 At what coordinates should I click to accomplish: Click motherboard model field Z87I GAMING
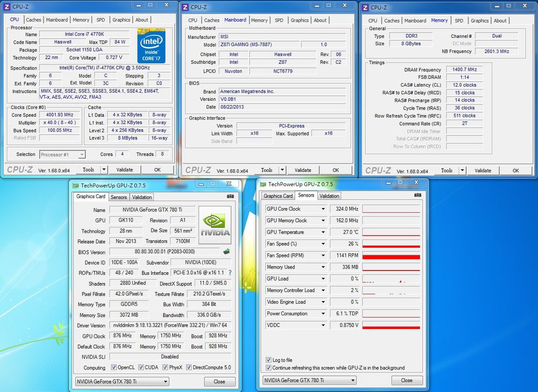[259, 44]
